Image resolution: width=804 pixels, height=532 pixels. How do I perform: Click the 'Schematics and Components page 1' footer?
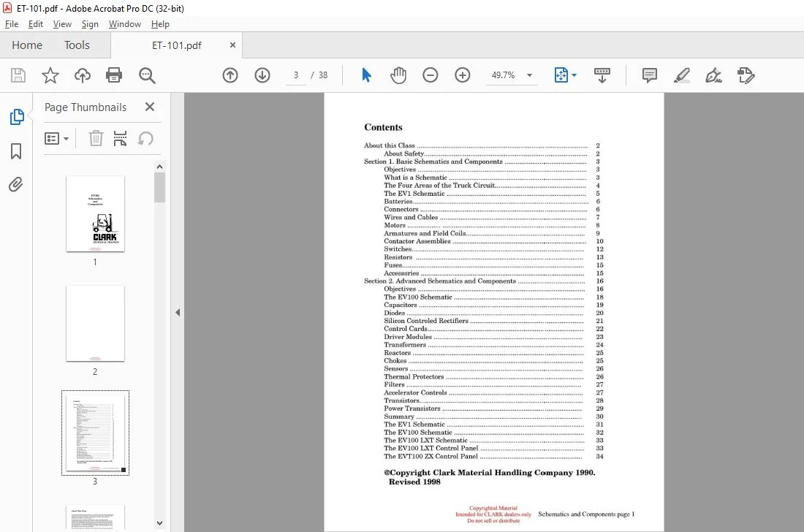click(x=586, y=514)
